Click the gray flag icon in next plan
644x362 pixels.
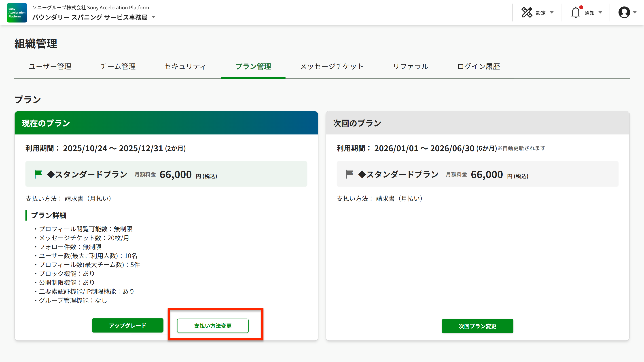coord(349,174)
